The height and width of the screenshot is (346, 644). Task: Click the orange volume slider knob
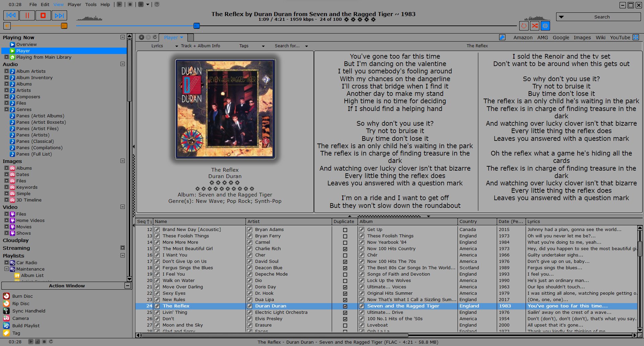coord(64,26)
